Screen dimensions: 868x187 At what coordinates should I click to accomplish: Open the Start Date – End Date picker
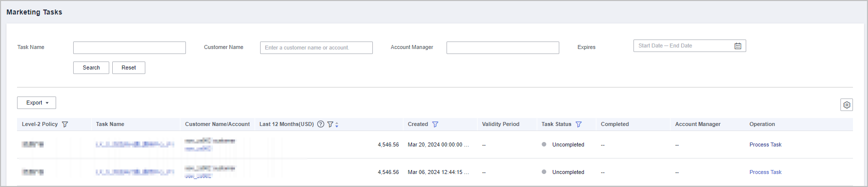(x=690, y=46)
